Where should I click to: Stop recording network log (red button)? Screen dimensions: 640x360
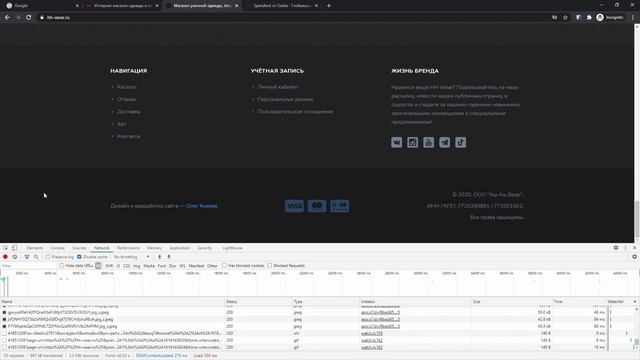(5, 257)
